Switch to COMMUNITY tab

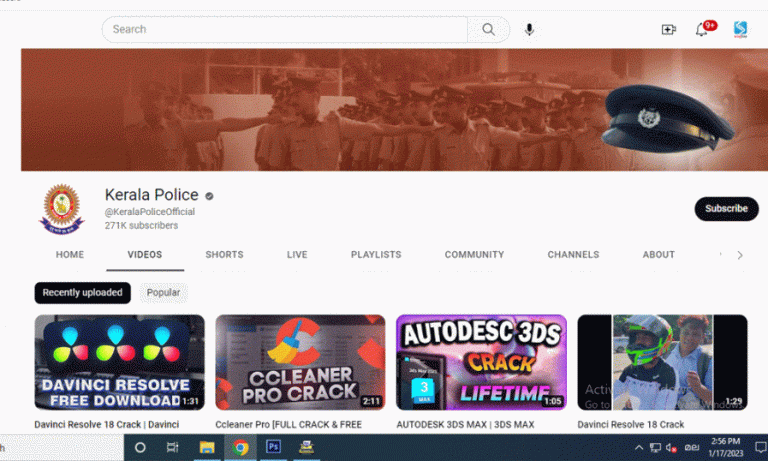point(474,255)
